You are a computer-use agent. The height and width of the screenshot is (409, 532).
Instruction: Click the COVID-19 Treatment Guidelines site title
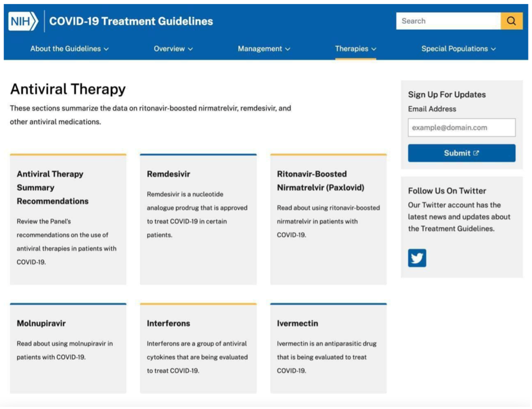point(131,21)
